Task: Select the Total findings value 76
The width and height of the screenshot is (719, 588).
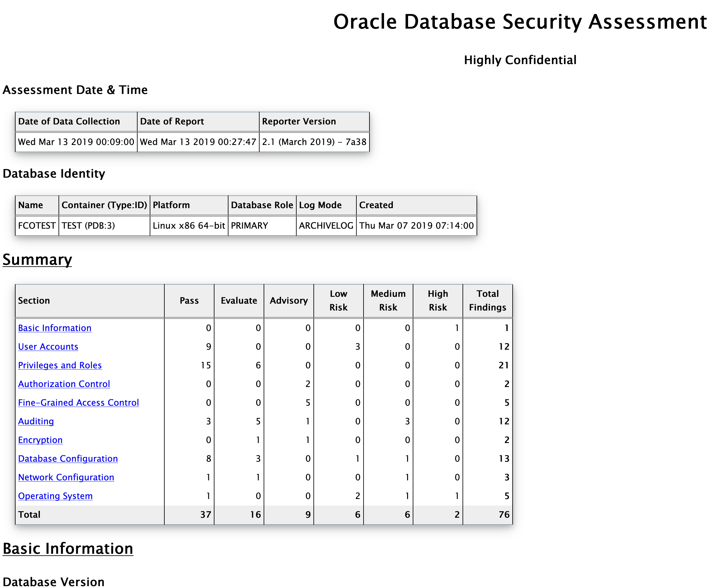Action: point(504,515)
